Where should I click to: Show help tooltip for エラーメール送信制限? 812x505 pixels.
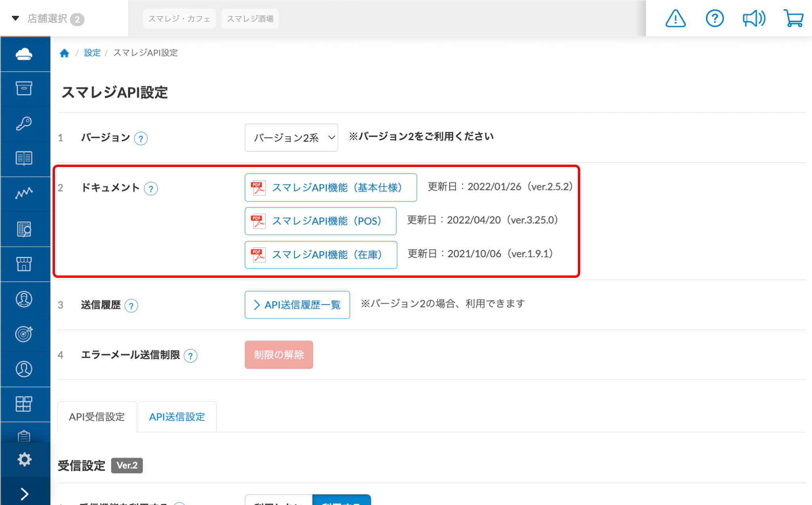pos(191,356)
